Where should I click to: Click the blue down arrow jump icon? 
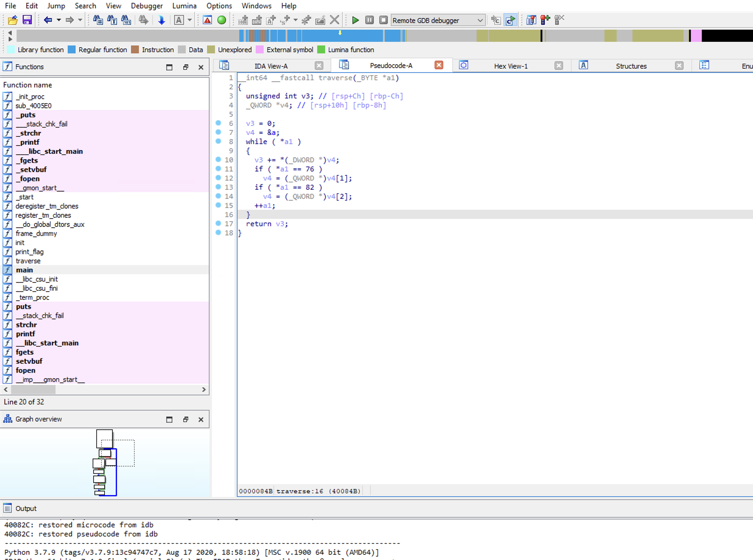(x=161, y=20)
